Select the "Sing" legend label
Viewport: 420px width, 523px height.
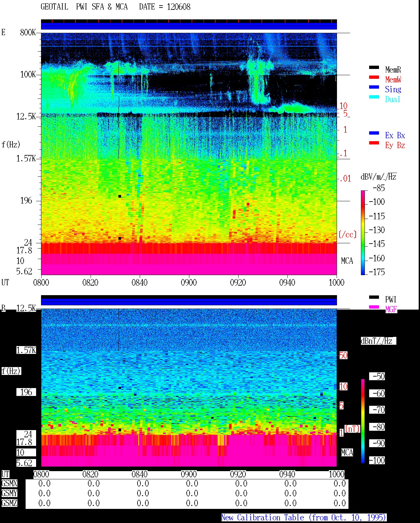(x=393, y=89)
